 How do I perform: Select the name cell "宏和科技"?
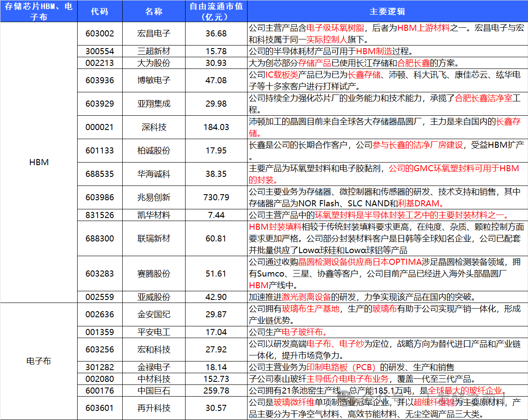point(154,349)
